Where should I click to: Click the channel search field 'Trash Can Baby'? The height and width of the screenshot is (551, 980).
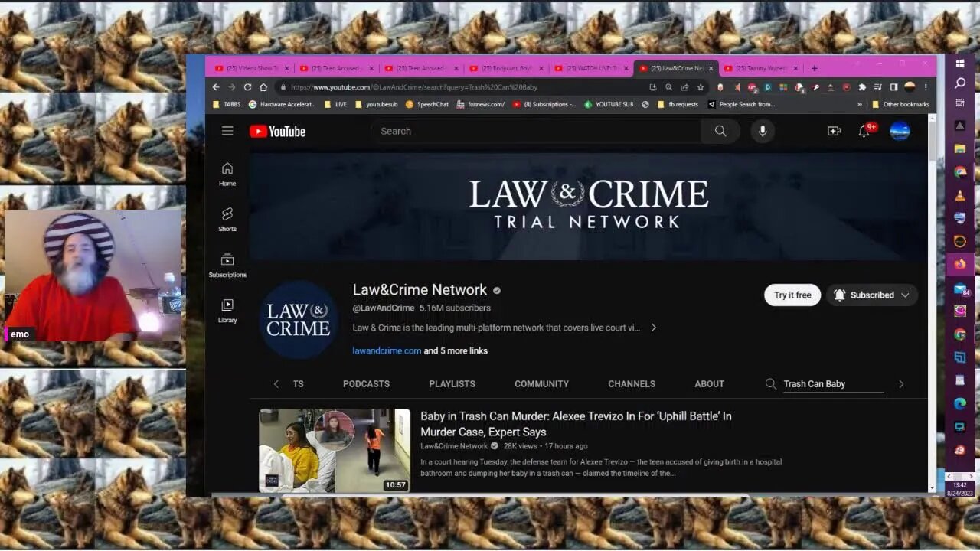pos(833,384)
